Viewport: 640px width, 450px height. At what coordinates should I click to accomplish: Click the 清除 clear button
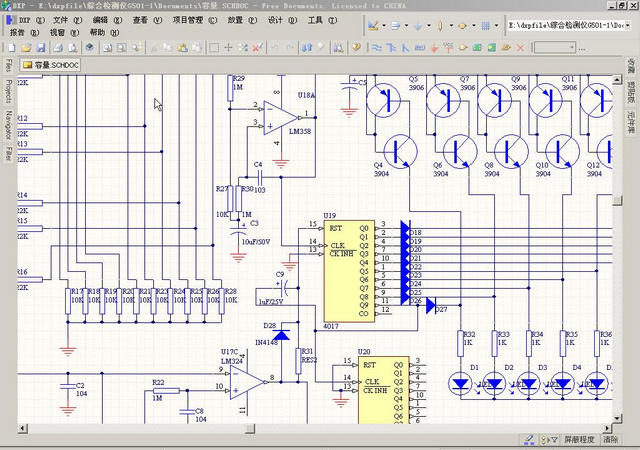click(611, 440)
